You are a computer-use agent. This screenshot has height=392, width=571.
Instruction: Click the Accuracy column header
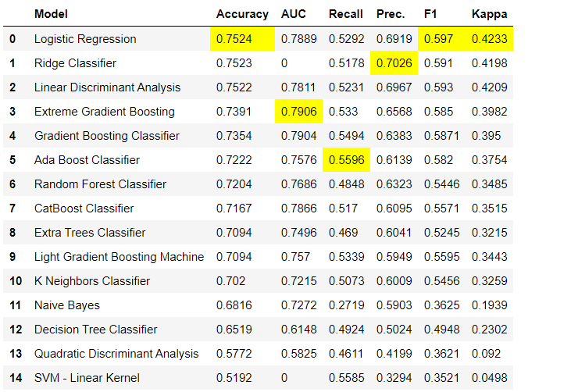[242, 14]
